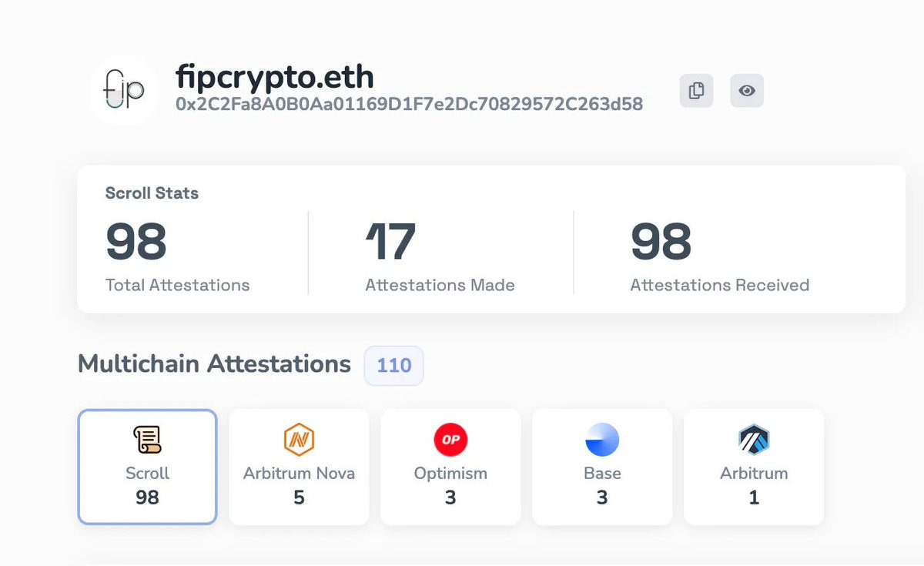Select the Optimism chain card

pos(450,467)
